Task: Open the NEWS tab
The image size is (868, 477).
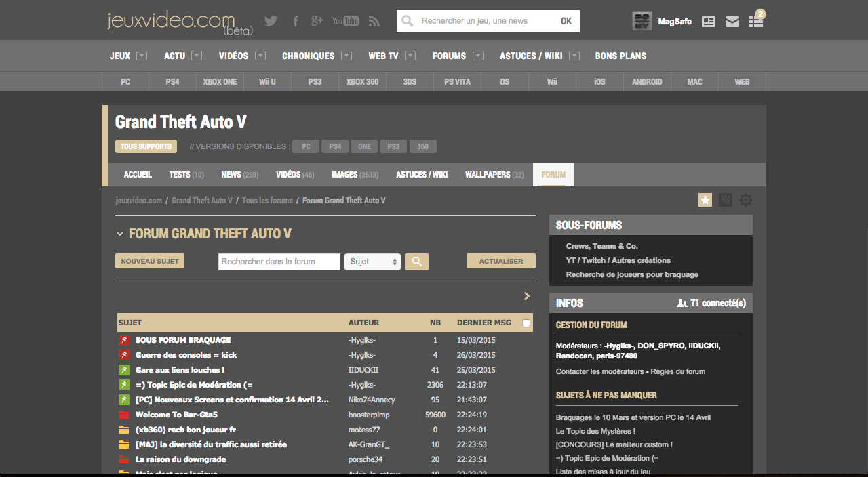Action: pyautogui.click(x=239, y=175)
